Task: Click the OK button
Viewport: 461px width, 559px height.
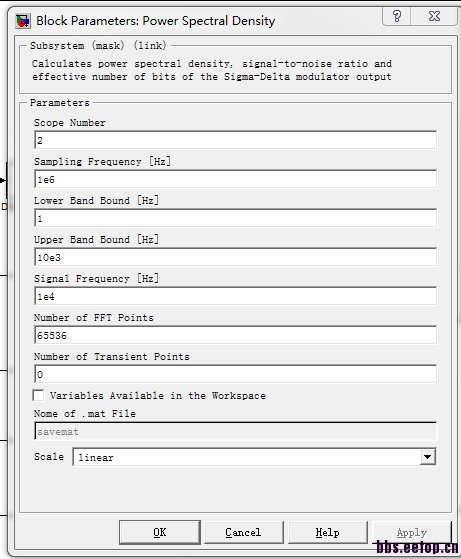Action: click(160, 532)
